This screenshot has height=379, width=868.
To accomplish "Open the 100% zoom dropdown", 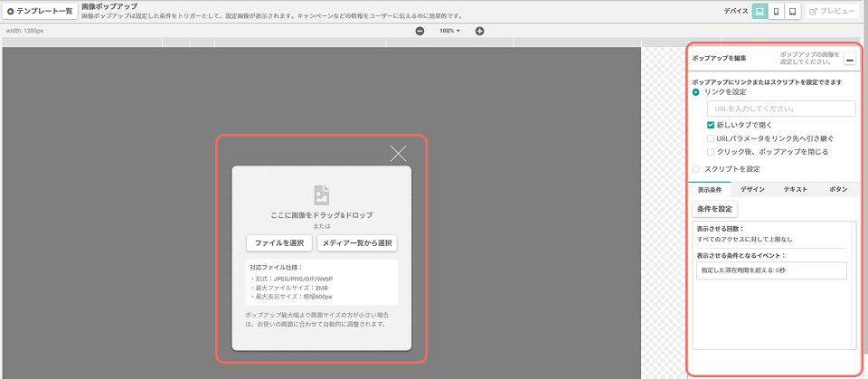I will [x=449, y=31].
